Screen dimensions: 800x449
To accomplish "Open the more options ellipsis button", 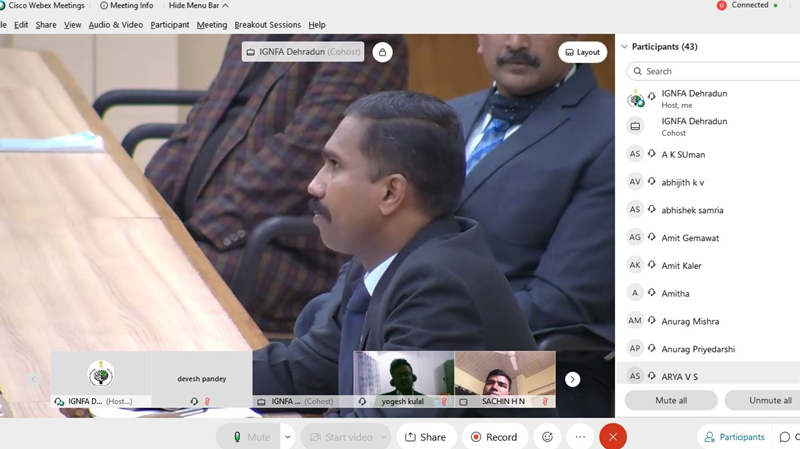I will (x=580, y=437).
